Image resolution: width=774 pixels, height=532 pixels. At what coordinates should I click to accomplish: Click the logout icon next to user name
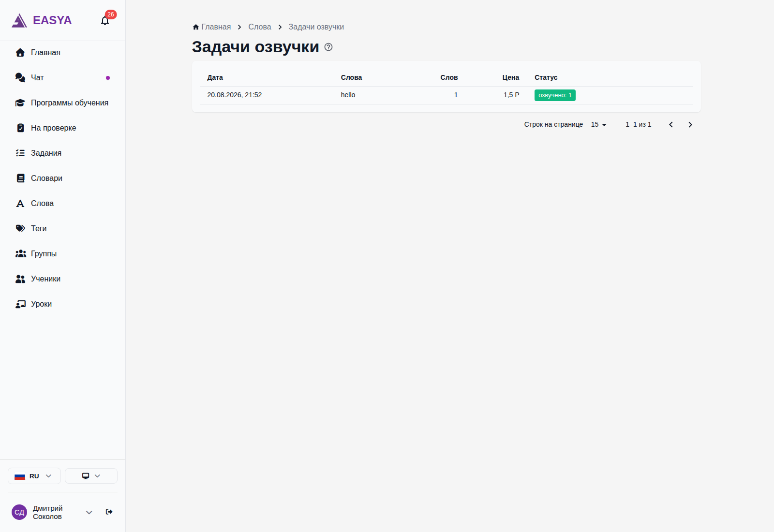(x=109, y=512)
